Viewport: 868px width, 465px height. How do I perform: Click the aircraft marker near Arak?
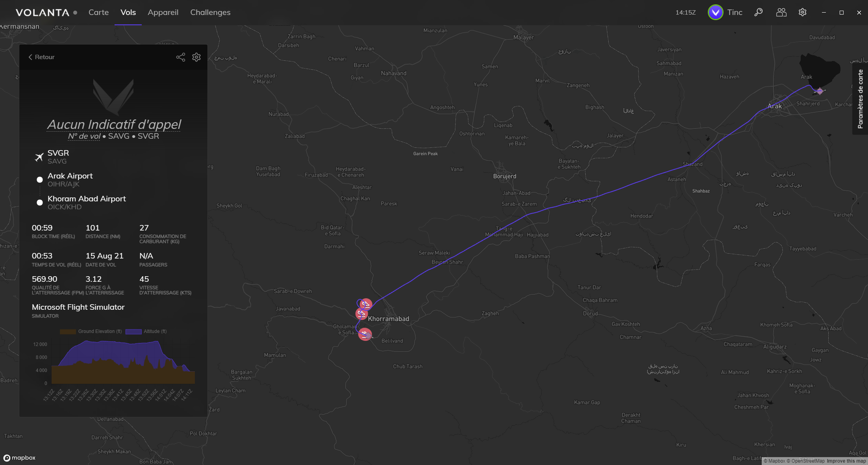point(820,91)
